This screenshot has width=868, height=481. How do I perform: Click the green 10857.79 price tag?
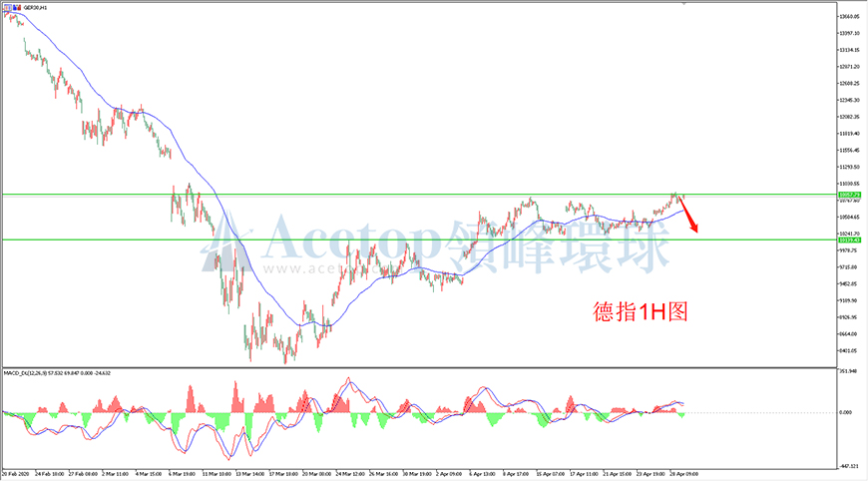[849, 195]
